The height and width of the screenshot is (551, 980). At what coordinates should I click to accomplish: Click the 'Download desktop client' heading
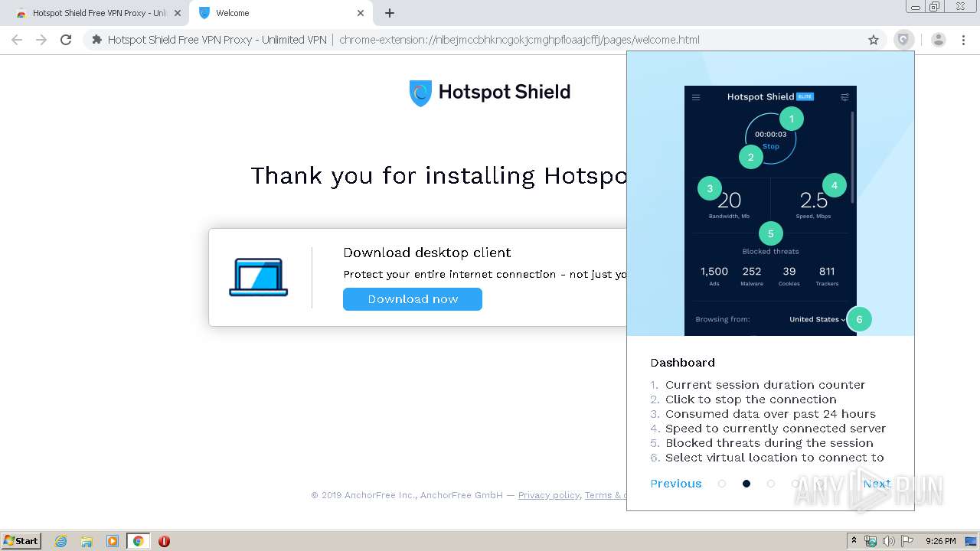(427, 253)
